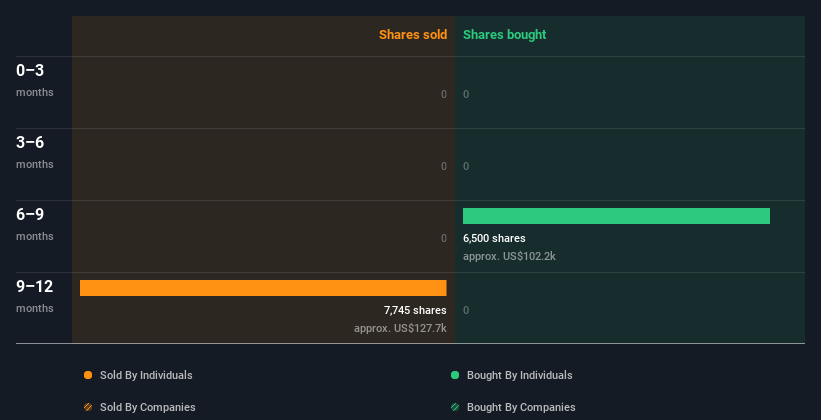Click the green 6,500 shares bought bar
This screenshot has height=420, width=821.
coord(616,216)
